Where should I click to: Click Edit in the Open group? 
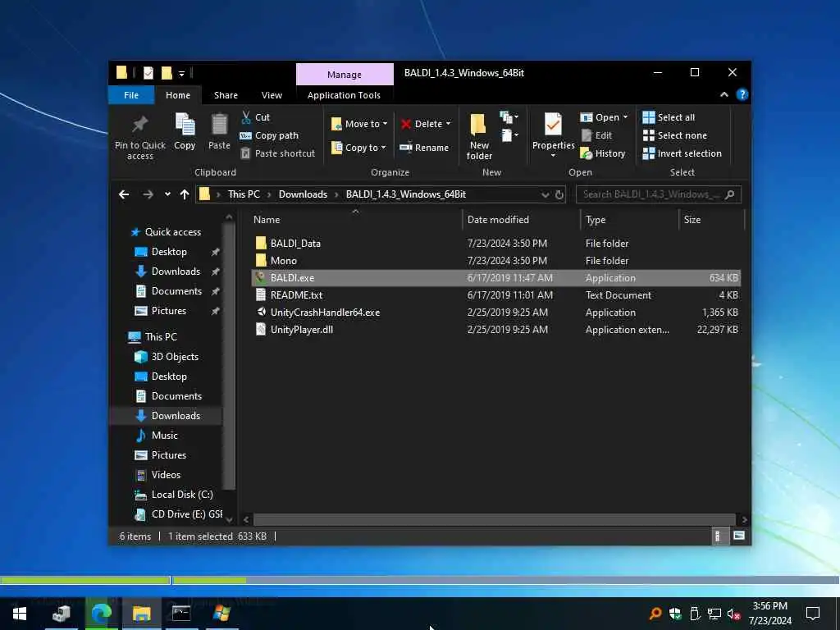coord(596,135)
